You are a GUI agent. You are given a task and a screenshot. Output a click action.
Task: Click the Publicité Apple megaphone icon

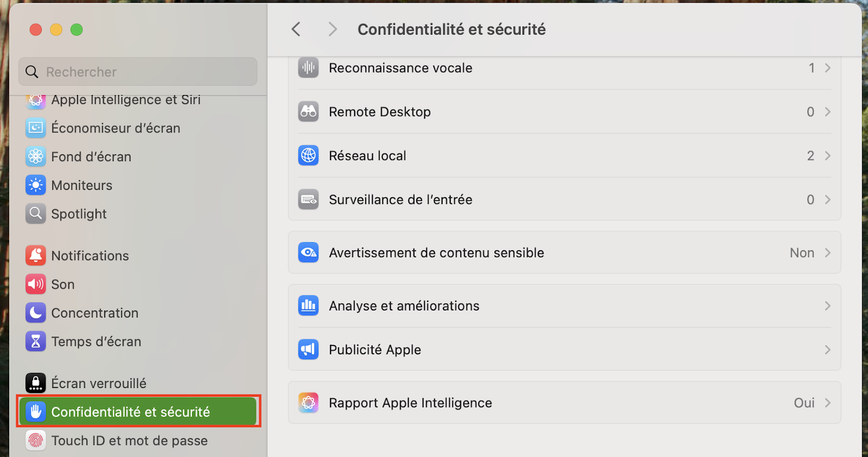[x=308, y=350]
